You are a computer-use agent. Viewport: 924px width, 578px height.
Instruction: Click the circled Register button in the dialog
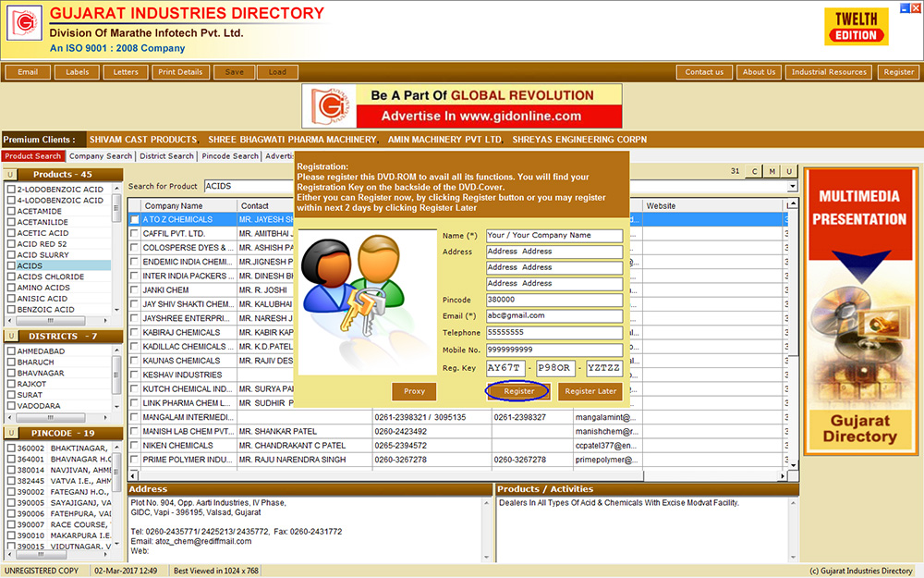coord(518,391)
